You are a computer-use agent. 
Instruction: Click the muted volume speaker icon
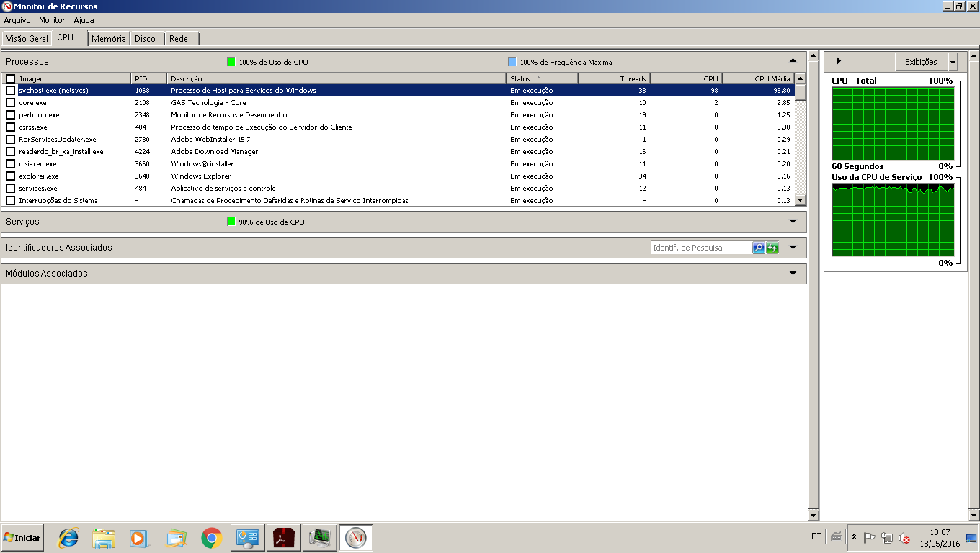[904, 537]
